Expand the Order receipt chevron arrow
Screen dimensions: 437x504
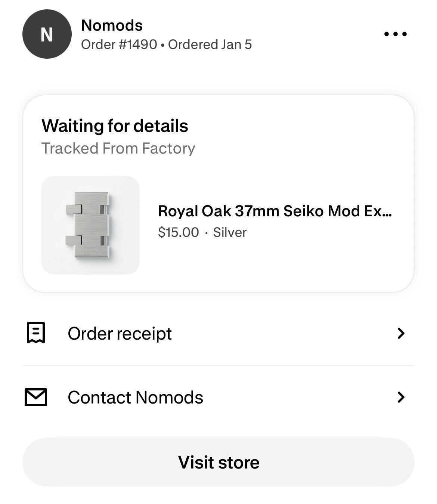pyautogui.click(x=401, y=333)
